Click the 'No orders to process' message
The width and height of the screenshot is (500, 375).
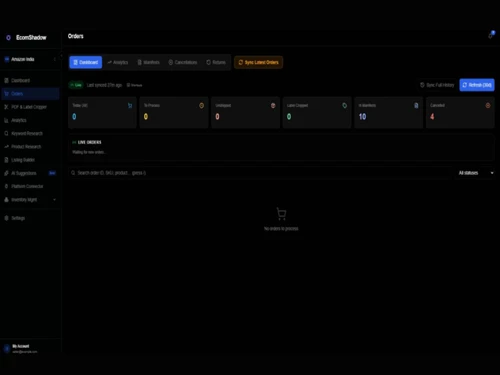pyautogui.click(x=281, y=229)
